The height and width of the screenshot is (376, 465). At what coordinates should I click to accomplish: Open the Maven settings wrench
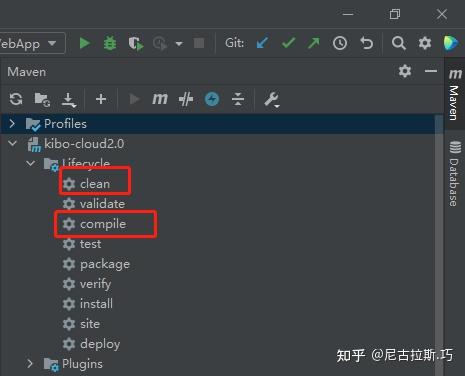pyautogui.click(x=272, y=99)
